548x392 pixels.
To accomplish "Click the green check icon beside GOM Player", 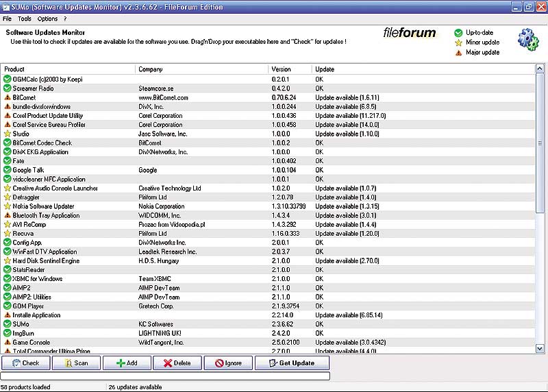I will click(8, 306).
